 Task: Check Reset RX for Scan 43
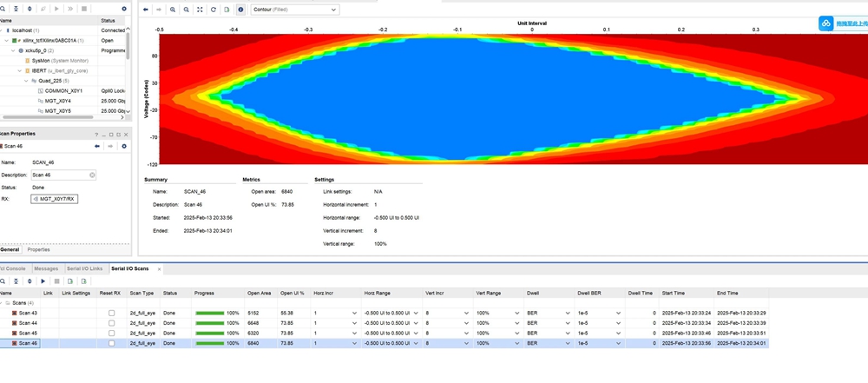click(111, 313)
